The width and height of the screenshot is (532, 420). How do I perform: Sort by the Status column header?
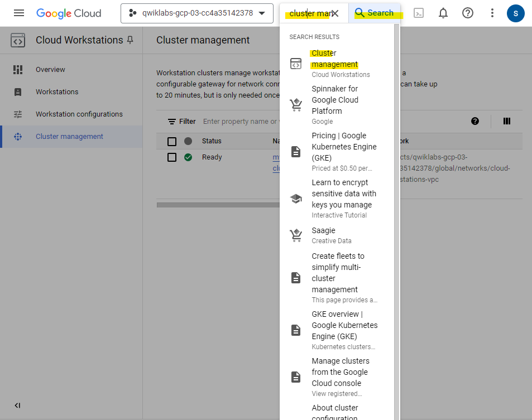coord(212,141)
